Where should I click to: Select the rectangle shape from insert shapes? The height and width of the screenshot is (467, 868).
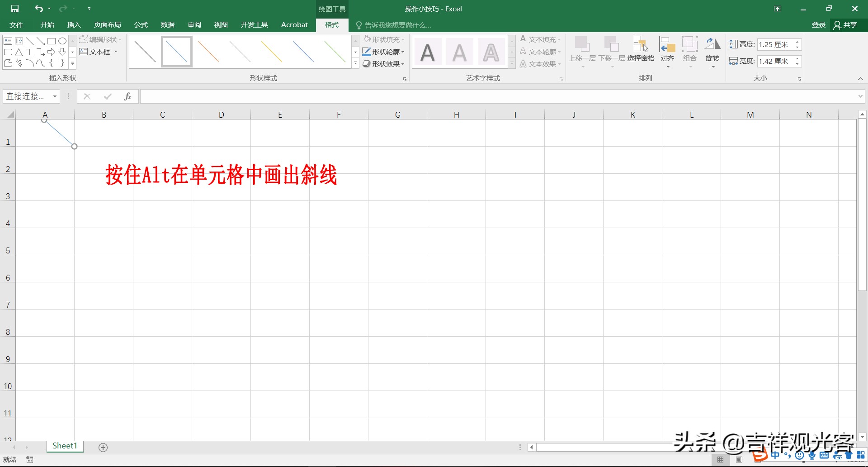51,41
